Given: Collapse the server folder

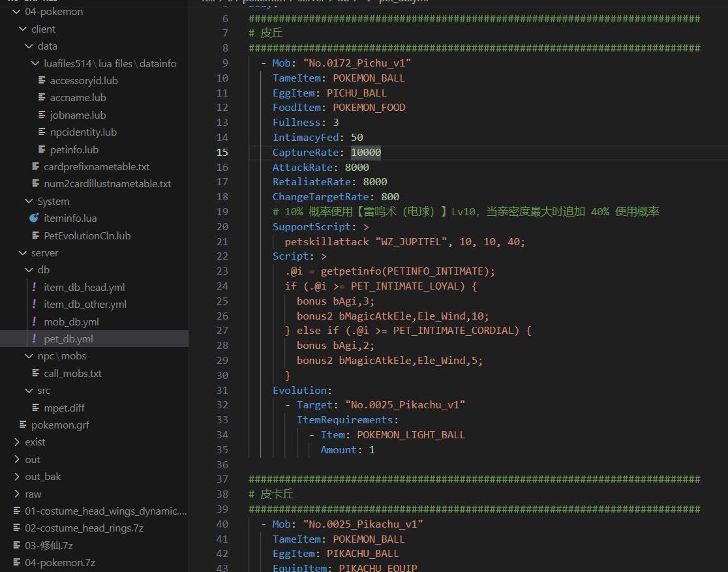Looking at the screenshot, I should point(23,253).
